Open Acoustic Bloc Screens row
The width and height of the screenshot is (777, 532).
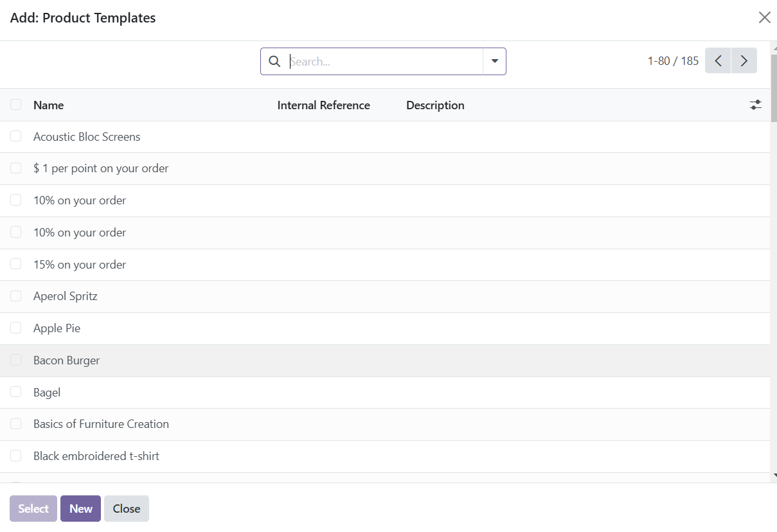[x=385, y=137]
